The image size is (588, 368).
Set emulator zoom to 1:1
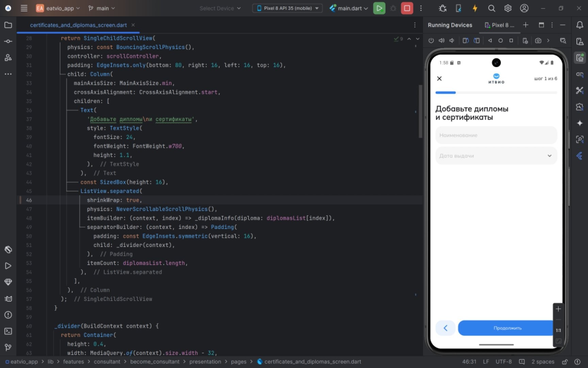(558, 330)
